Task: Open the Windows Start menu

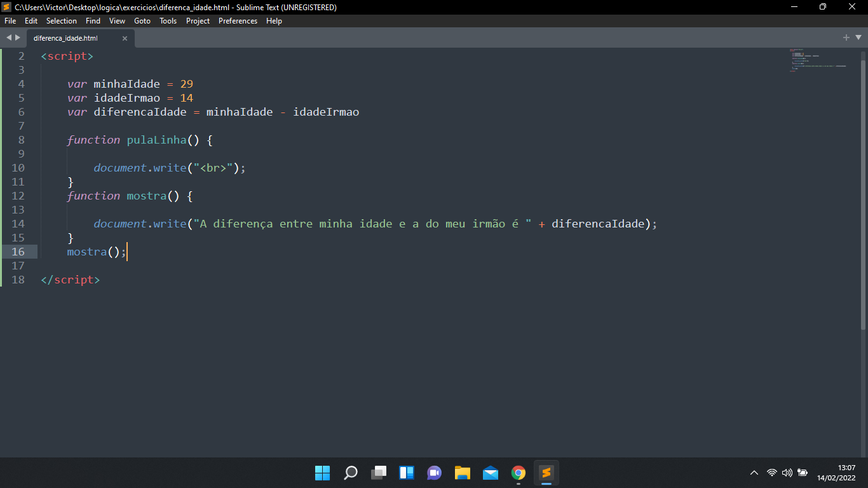Action: click(x=323, y=473)
